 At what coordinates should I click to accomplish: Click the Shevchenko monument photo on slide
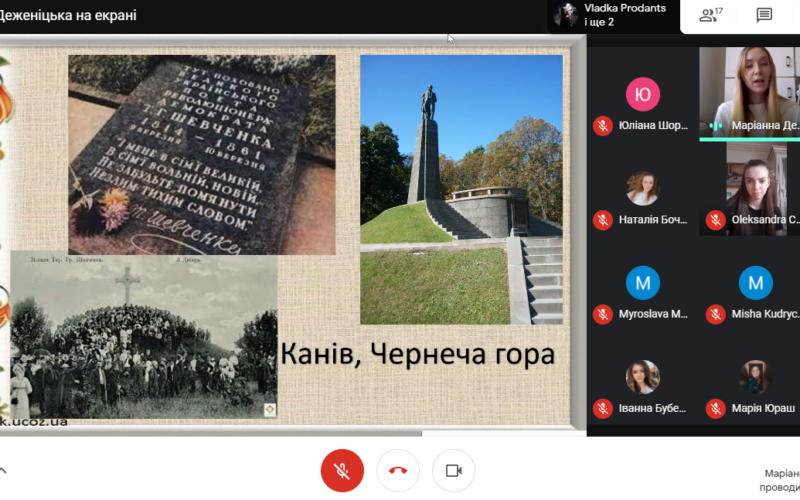point(461,189)
